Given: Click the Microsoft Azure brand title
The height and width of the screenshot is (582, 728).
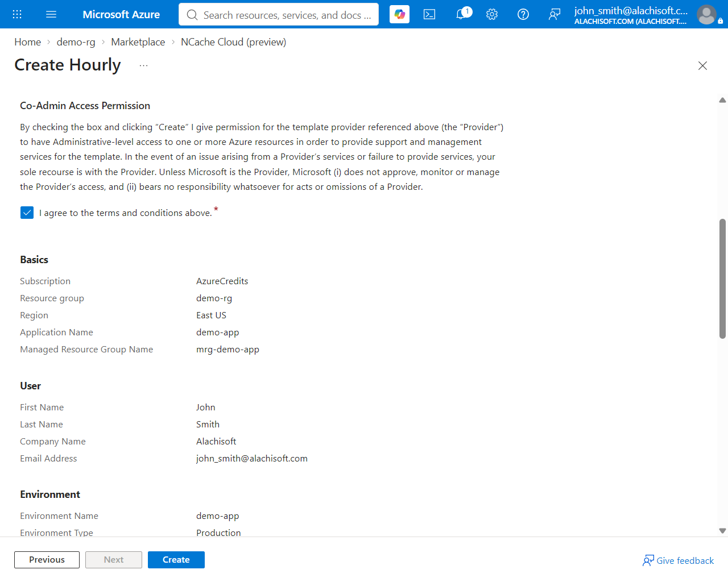Looking at the screenshot, I should coord(121,15).
